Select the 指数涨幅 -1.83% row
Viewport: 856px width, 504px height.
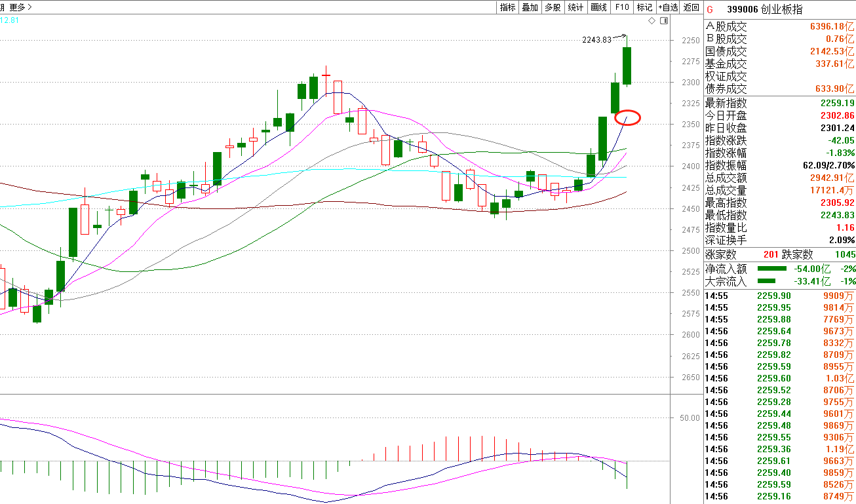[x=780, y=153]
